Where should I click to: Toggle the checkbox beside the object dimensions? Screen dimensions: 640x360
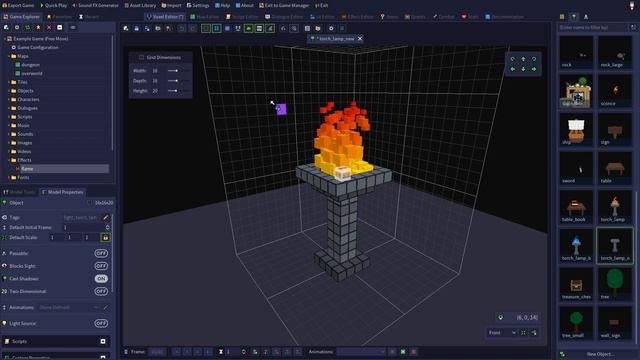click(x=89, y=202)
